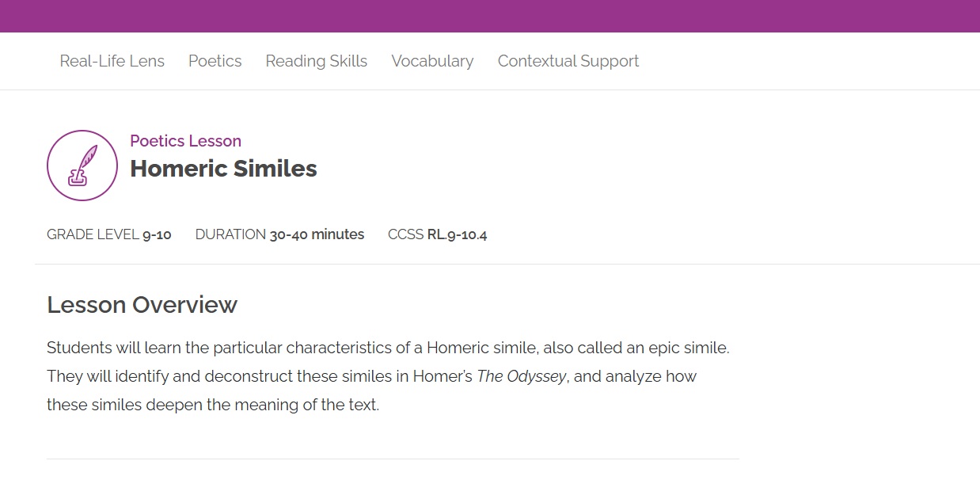Click the Lesson Overview heading

[x=142, y=305]
